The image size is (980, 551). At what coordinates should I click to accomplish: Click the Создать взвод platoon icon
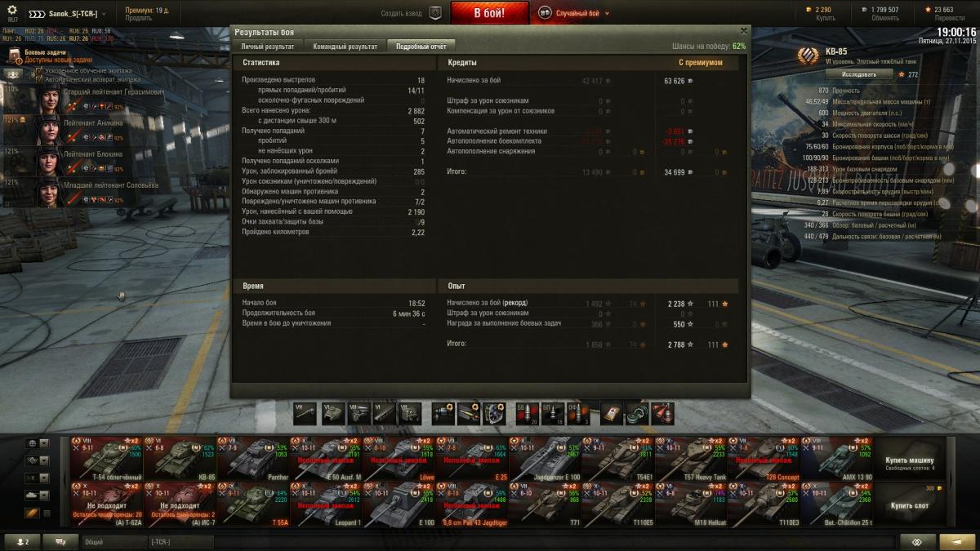pyautogui.click(x=435, y=13)
